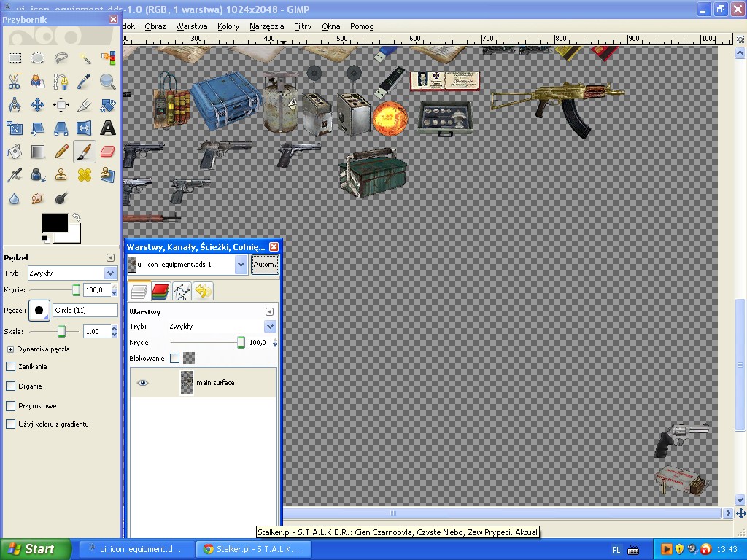This screenshot has width=747, height=560.
Task: Open the Okna menu
Action: (331, 26)
